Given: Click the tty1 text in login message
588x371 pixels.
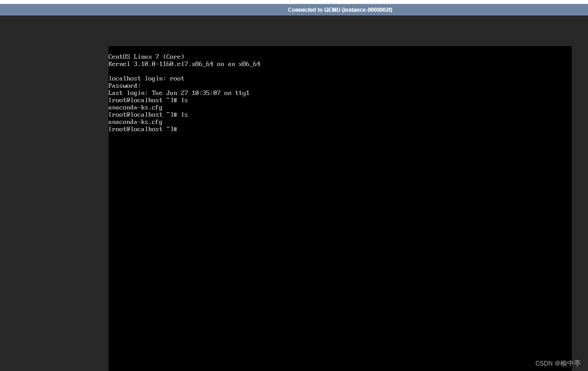Looking at the screenshot, I should (243, 93).
